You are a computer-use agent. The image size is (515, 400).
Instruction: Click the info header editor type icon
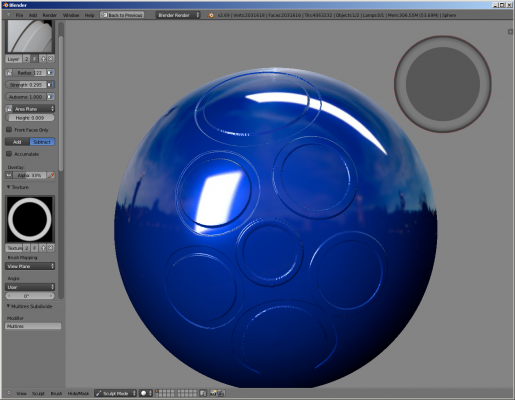pyautogui.click(x=9, y=15)
